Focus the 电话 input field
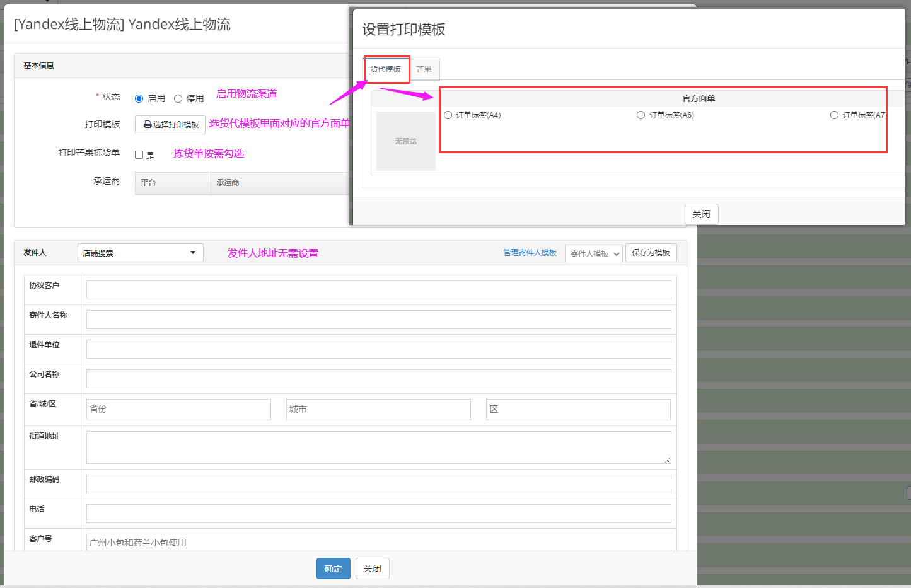 [x=379, y=514]
